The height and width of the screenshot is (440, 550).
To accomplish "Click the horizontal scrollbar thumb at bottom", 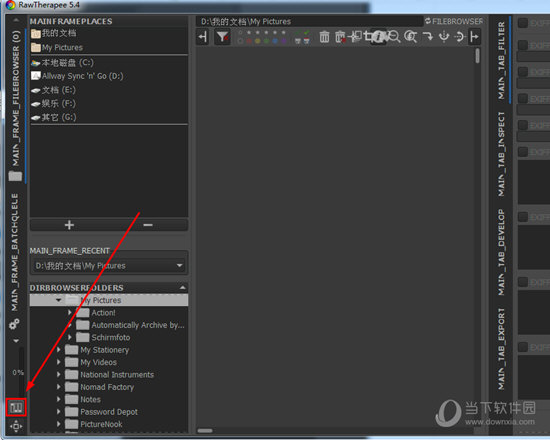I will point(205,431).
